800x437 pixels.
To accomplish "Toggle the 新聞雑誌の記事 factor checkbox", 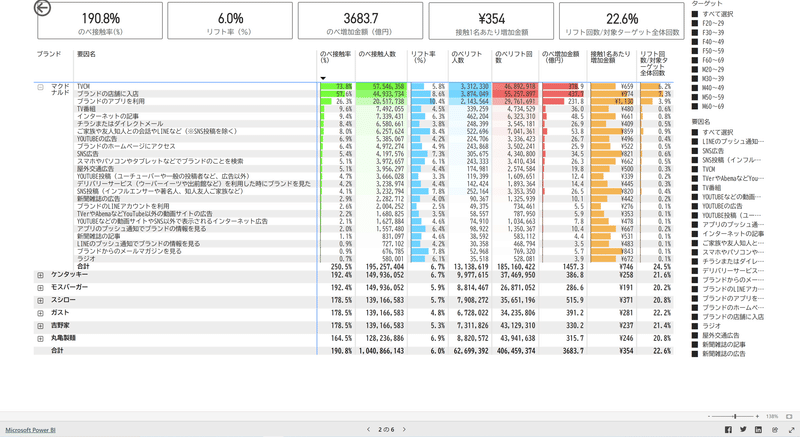I will point(695,344).
